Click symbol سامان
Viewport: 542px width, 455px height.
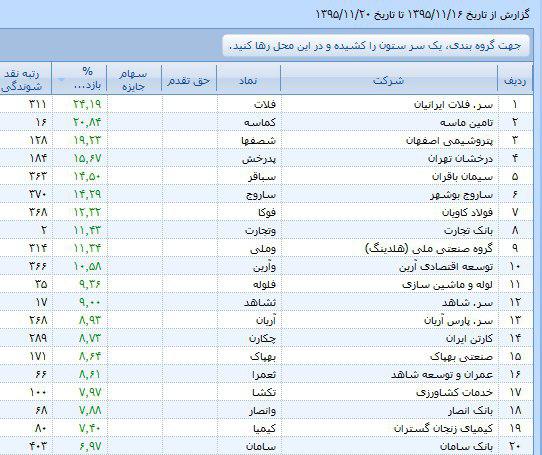point(261,446)
